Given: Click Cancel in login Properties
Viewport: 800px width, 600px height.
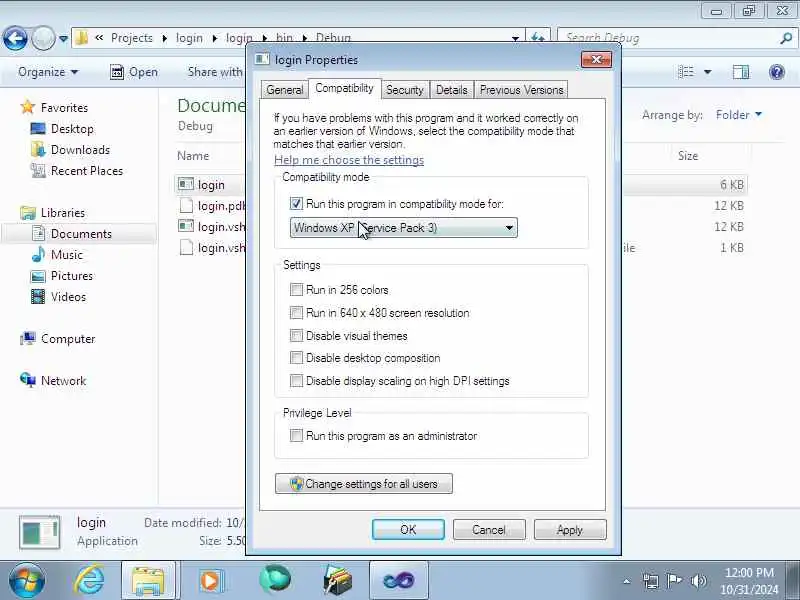Looking at the screenshot, I should pyautogui.click(x=489, y=530).
